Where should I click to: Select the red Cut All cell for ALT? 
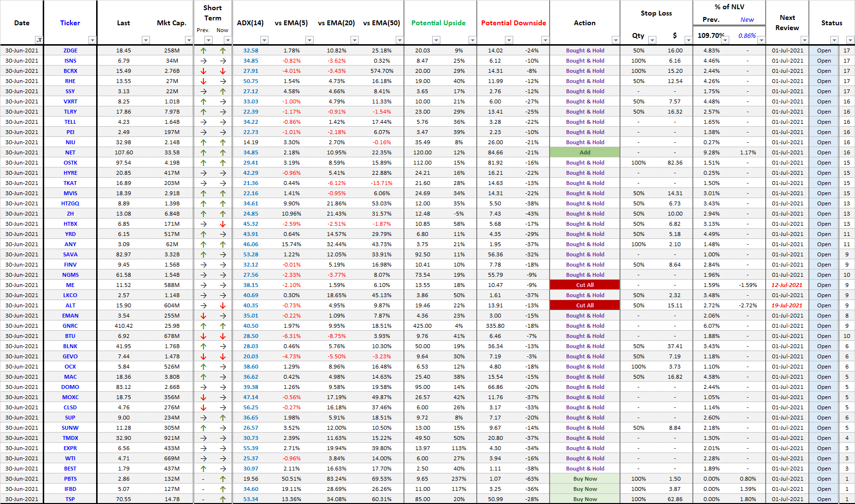click(x=585, y=305)
